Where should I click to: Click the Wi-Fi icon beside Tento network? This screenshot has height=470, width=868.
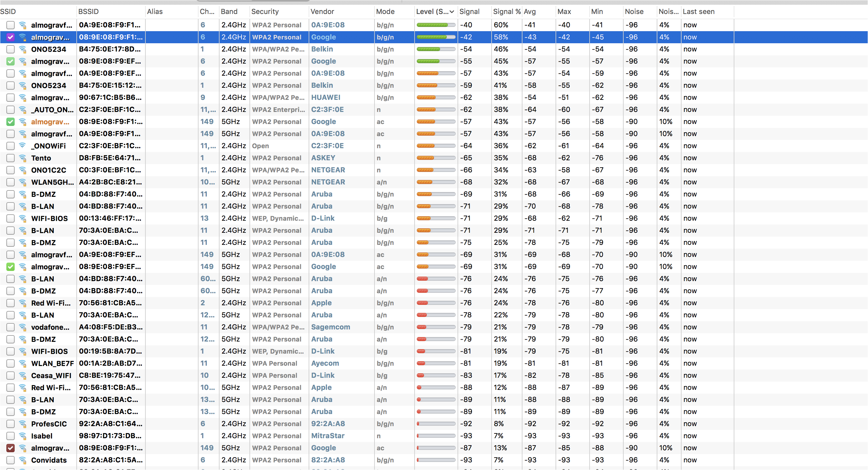tap(23, 158)
